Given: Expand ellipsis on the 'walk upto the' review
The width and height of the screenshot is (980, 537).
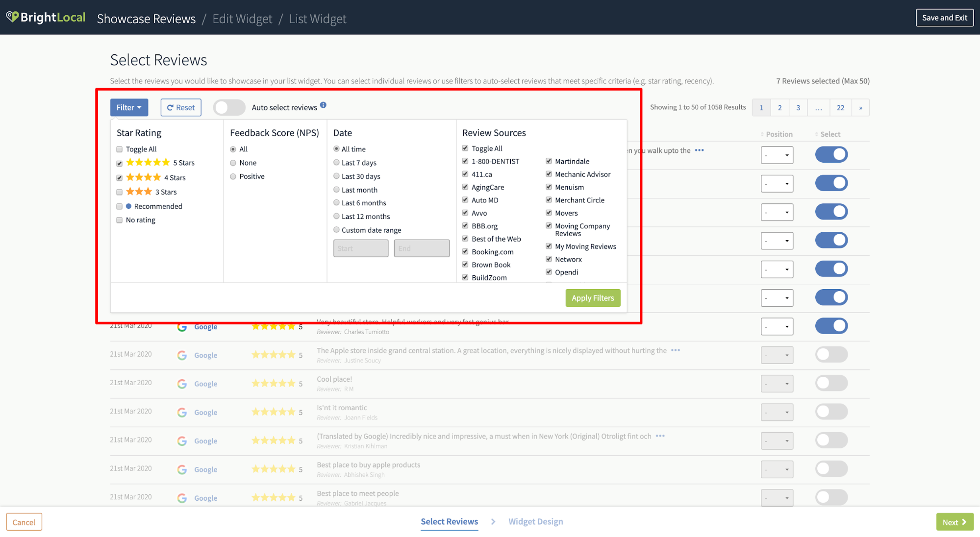Looking at the screenshot, I should point(700,150).
